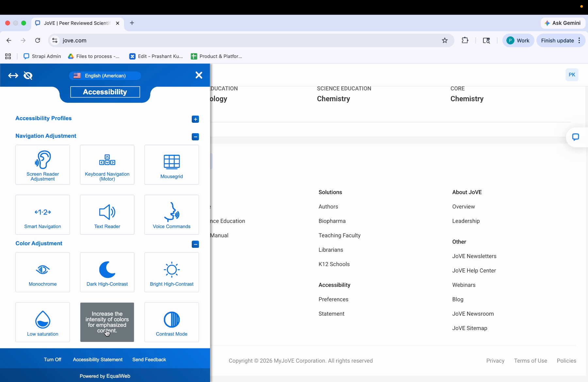Open the Work profile button

pyautogui.click(x=518, y=40)
